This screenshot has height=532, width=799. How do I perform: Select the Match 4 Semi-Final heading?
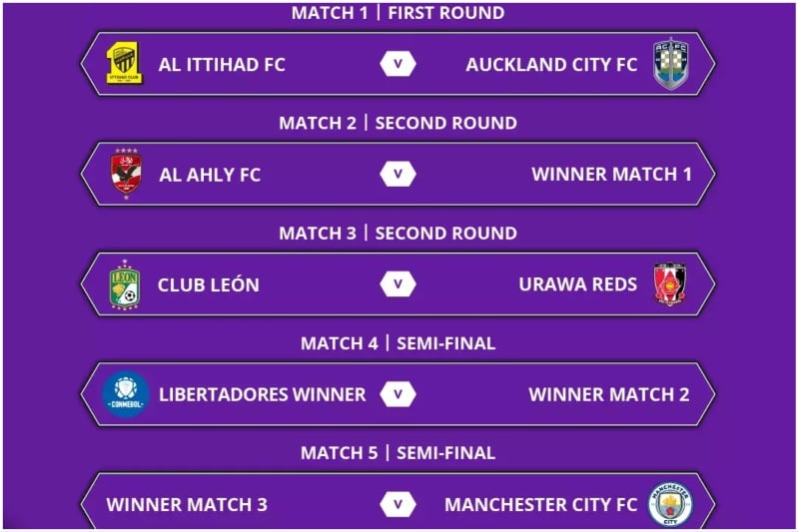(x=398, y=343)
